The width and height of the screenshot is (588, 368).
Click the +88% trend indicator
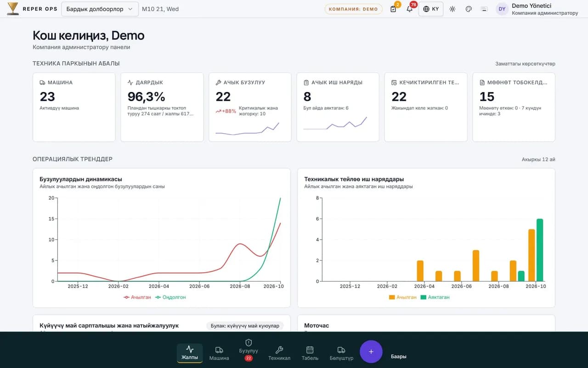coord(226,111)
